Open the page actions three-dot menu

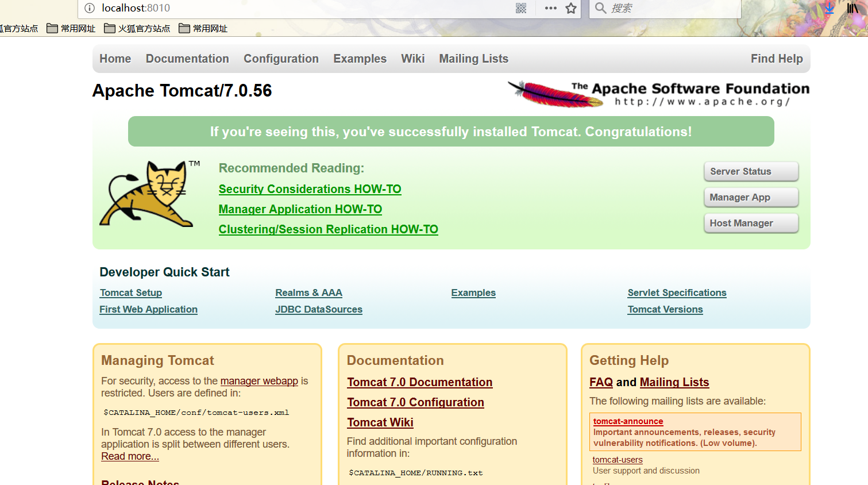pos(551,8)
